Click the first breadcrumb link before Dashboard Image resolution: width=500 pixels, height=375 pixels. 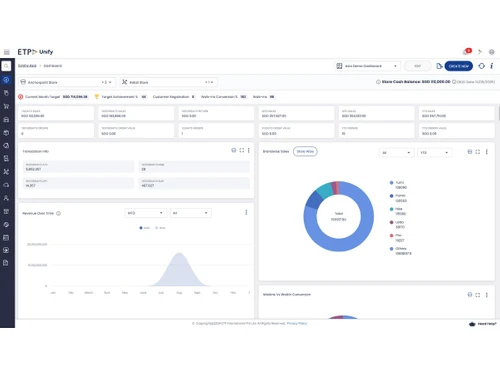pyautogui.click(x=27, y=66)
